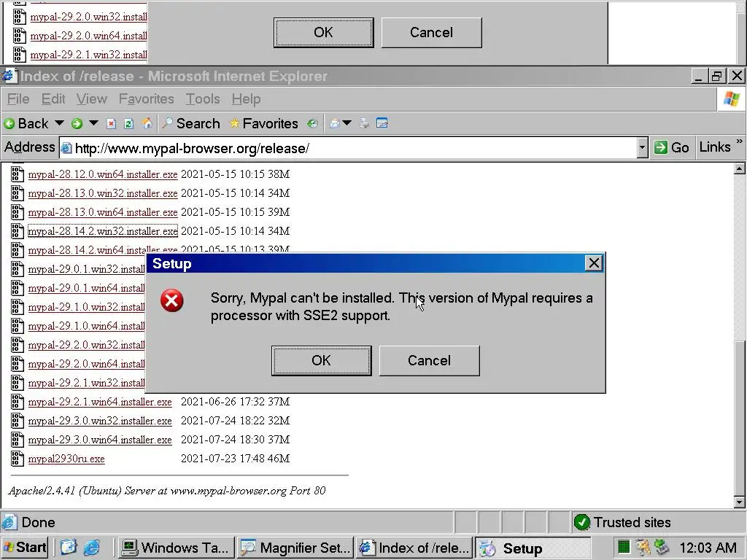747x560 pixels.
Task: Open the History toolbar icon
Action: click(312, 124)
